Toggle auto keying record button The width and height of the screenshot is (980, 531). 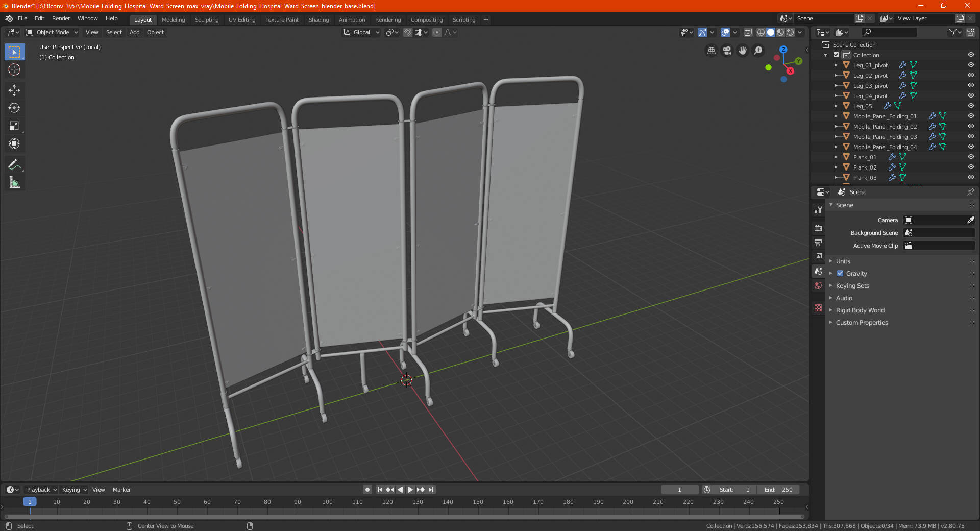pyautogui.click(x=367, y=490)
